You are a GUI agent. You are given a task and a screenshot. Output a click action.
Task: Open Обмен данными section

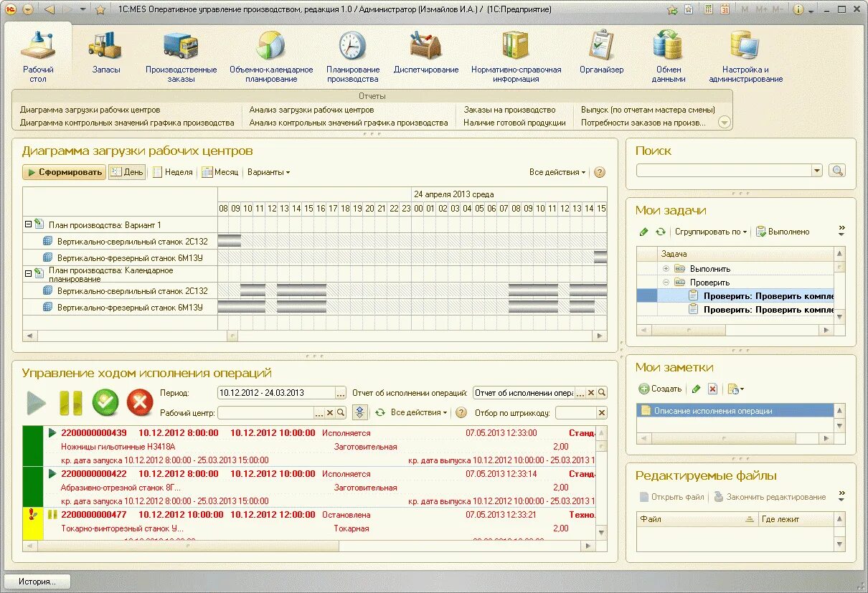pyautogui.click(x=669, y=57)
